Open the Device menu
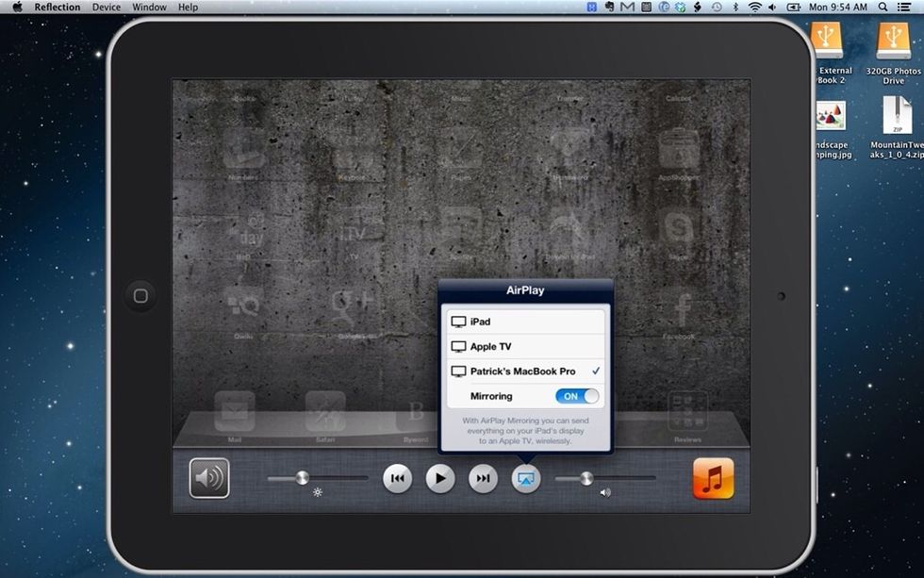This screenshot has width=924, height=578. click(x=106, y=7)
